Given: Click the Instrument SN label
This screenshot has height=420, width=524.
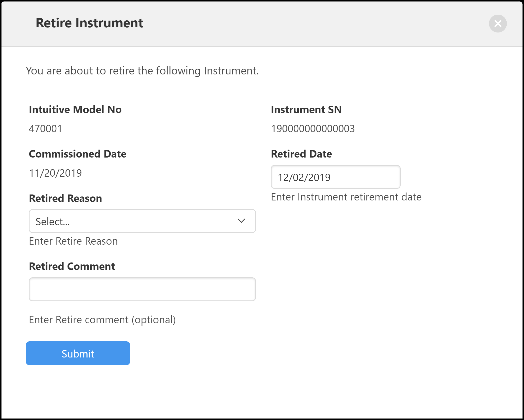Looking at the screenshot, I should [x=306, y=110].
